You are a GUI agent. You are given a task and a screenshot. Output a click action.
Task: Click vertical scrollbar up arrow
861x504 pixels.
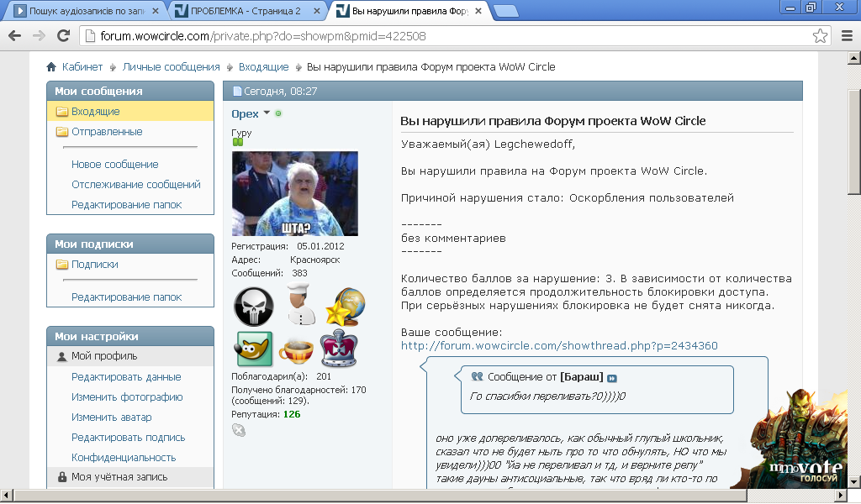click(x=854, y=57)
